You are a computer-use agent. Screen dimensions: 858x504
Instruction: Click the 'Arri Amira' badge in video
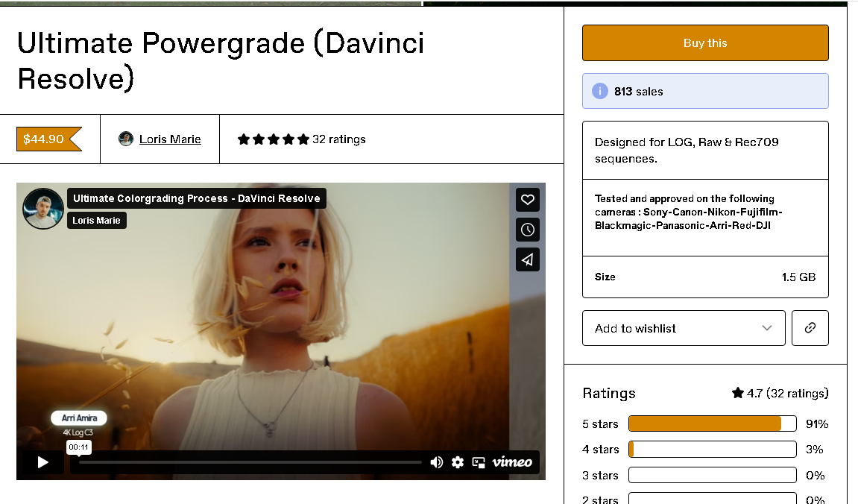point(79,418)
